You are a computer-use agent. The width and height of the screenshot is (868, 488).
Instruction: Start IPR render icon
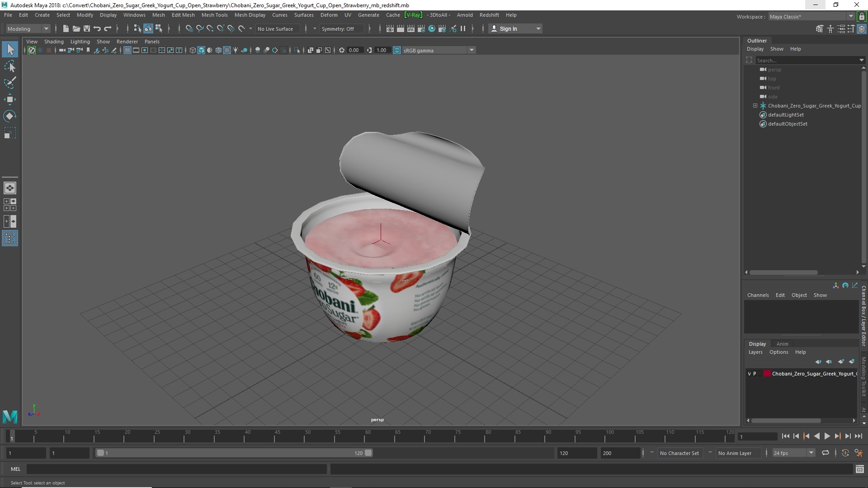point(410,28)
